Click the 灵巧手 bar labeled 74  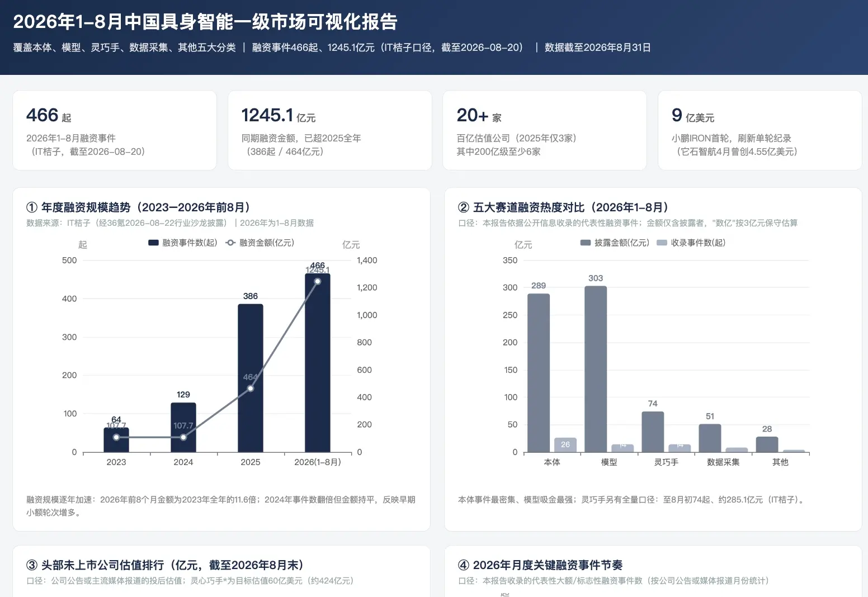click(x=653, y=432)
